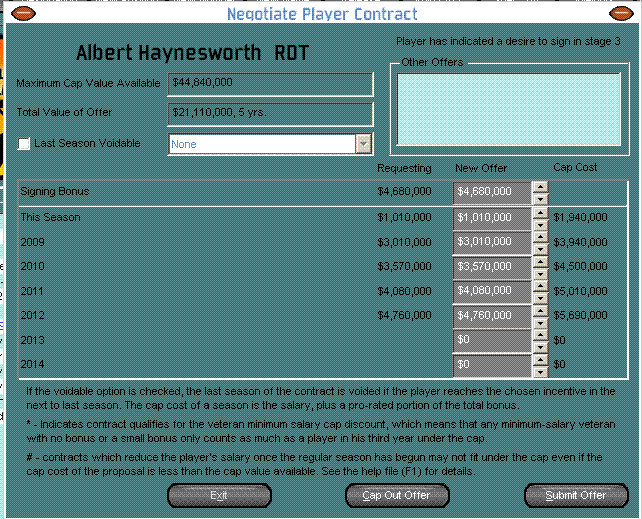Click the Cap Out Offer button

[x=397, y=495]
